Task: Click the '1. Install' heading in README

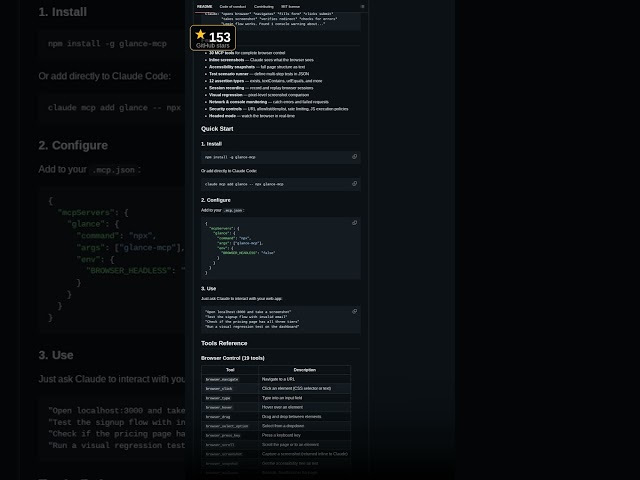Action: pos(211,144)
